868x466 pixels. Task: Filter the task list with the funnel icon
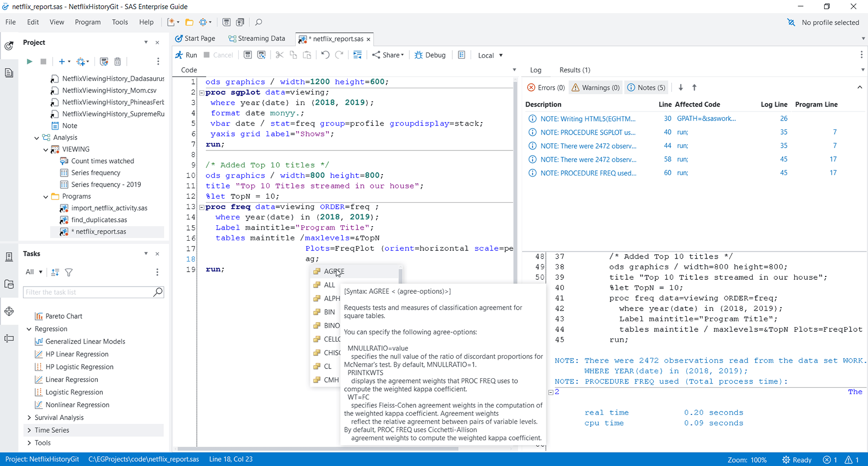[69, 272]
